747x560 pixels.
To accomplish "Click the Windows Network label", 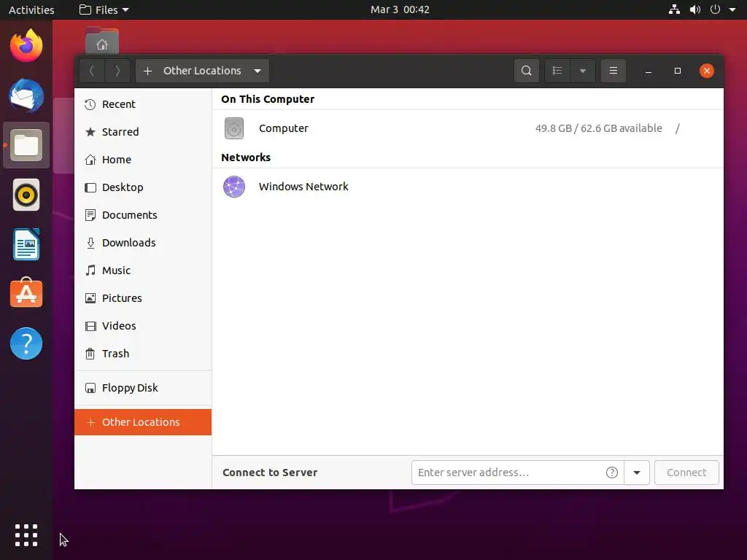I will [303, 187].
